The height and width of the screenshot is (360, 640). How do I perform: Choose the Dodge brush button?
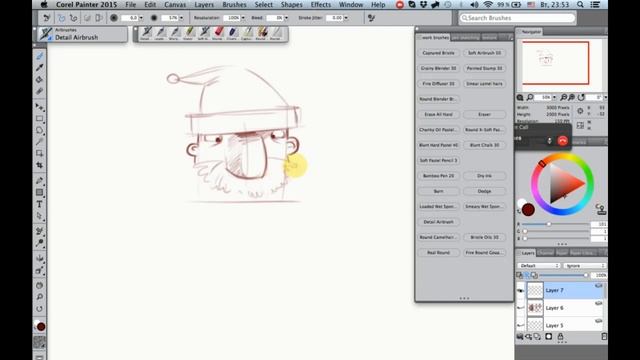(484, 191)
